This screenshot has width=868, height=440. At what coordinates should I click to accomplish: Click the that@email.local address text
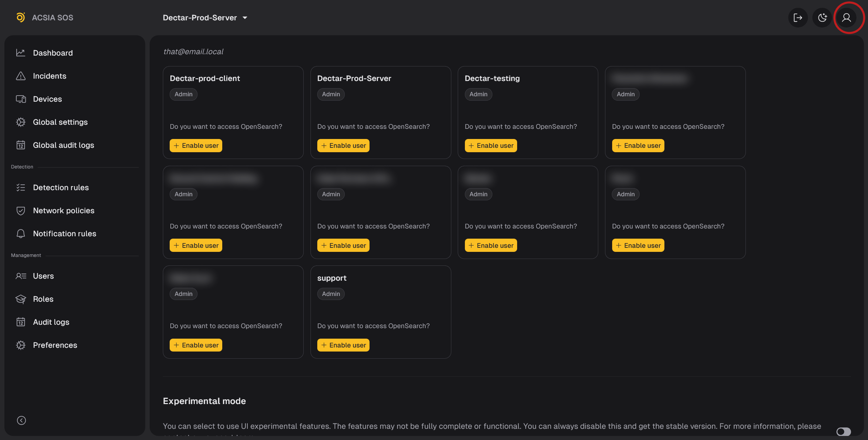[193, 52]
